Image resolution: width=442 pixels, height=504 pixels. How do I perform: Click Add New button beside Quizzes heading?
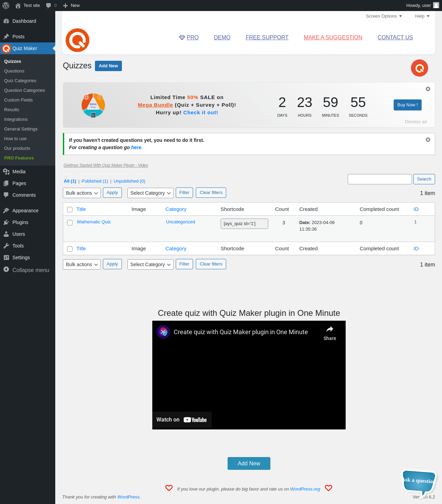108,66
